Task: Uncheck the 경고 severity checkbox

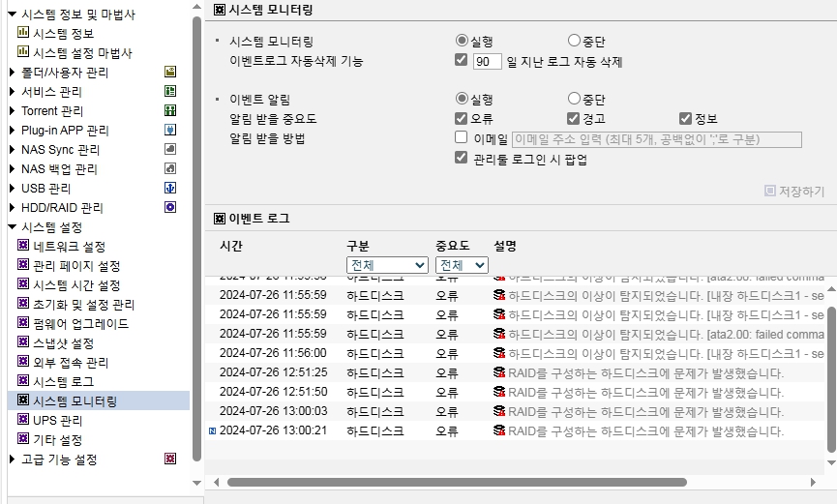Action: pyautogui.click(x=573, y=118)
